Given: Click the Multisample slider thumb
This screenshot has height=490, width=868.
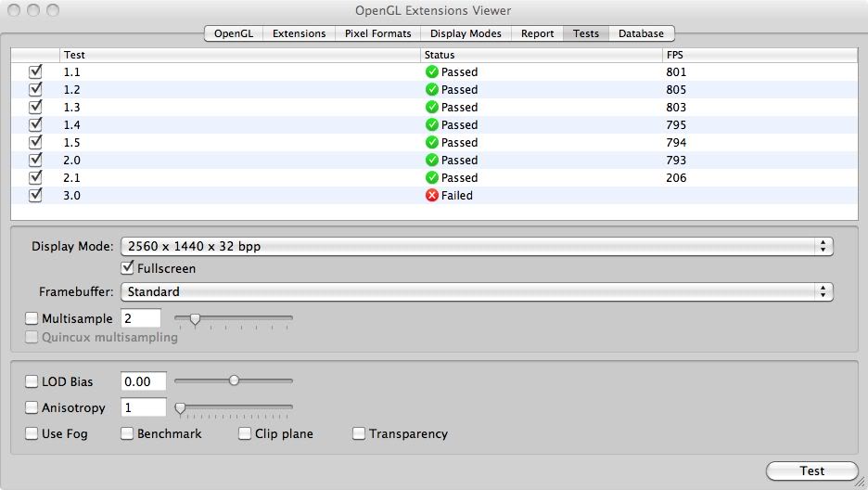Looking at the screenshot, I should 195,319.
